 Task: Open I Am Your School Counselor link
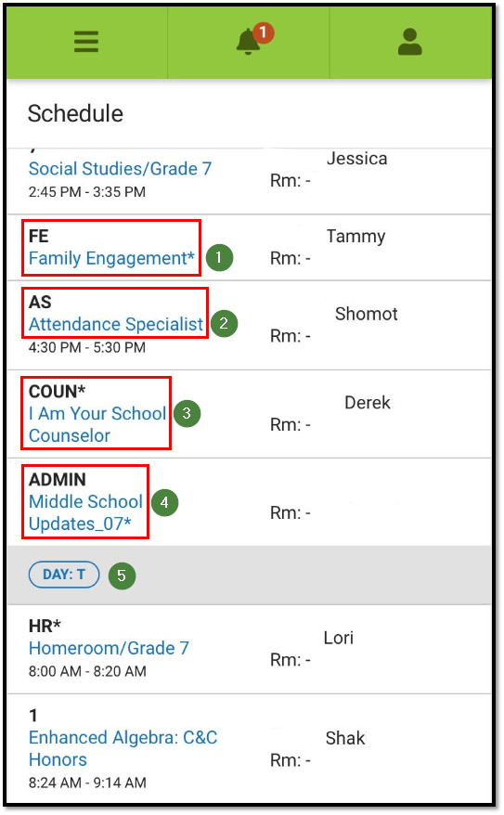(x=97, y=424)
